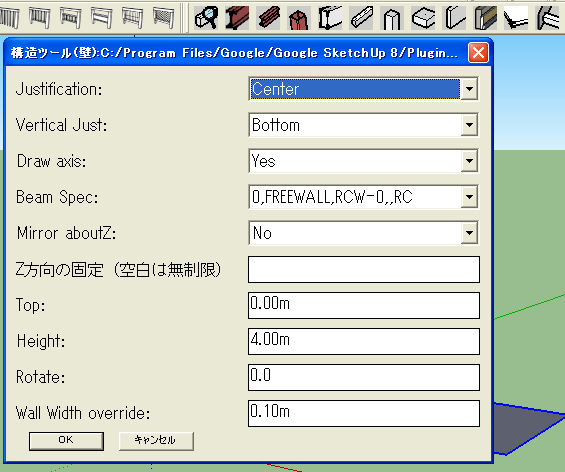
Task: Select the red horizontal steel beam tool
Action: point(268,18)
